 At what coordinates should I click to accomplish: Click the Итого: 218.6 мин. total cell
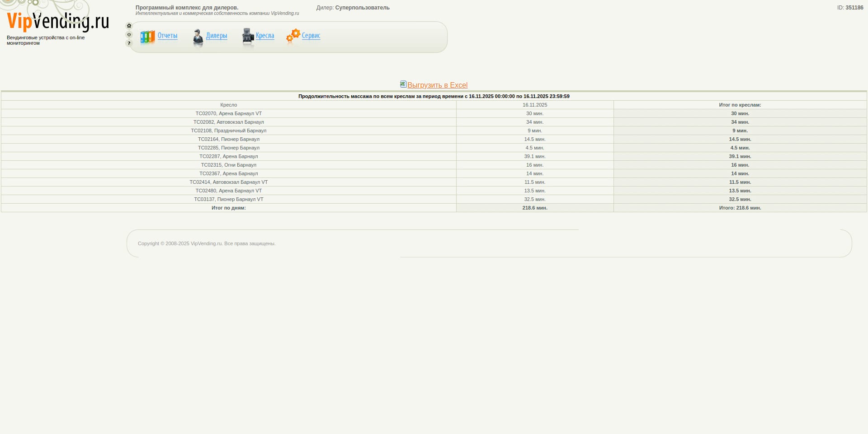tap(740, 208)
